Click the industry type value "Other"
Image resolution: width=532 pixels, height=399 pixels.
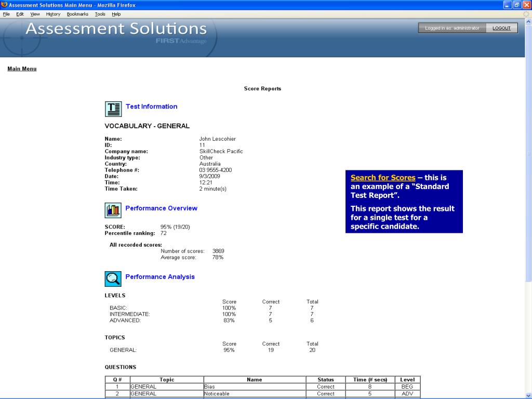click(206, 158)
